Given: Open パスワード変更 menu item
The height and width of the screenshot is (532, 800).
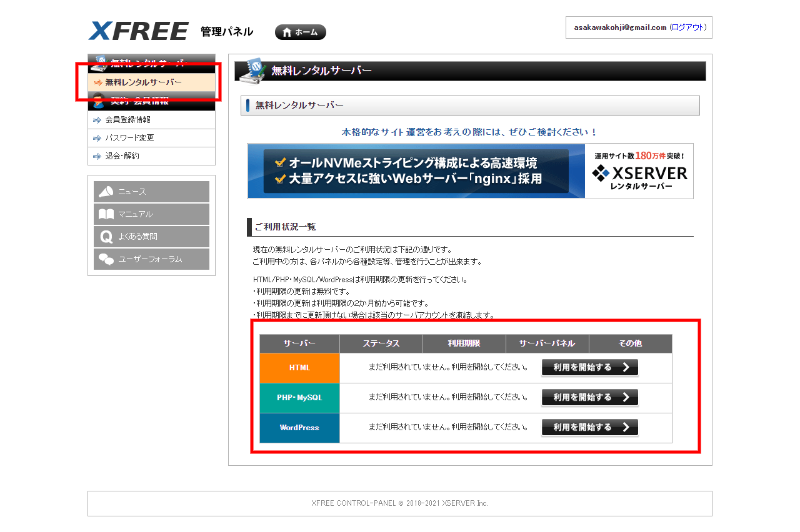Looking at the screenshot, I should 152,138.
